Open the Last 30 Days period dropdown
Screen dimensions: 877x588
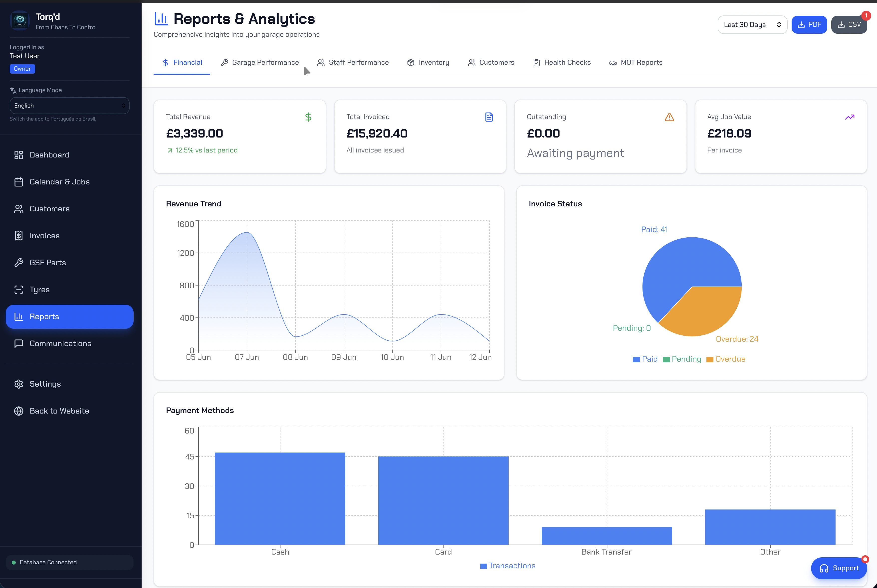click(752, 25)
